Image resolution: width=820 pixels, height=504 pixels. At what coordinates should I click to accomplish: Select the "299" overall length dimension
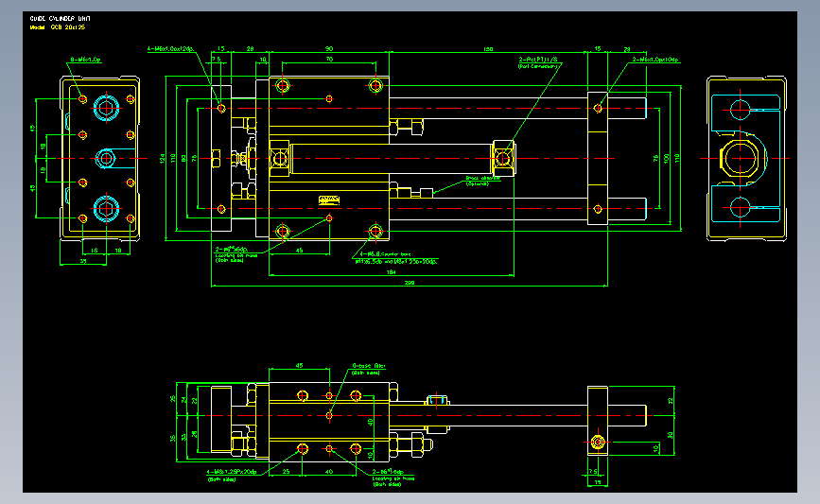tap(410, 283)
